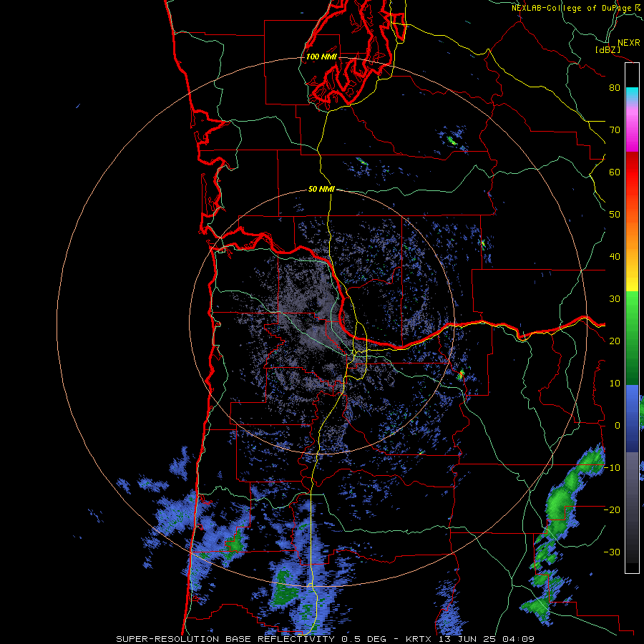The image size is (644, 644).
Task: Click the NEXLAB-College of DuPage label
Action: (x=577, y=8)
